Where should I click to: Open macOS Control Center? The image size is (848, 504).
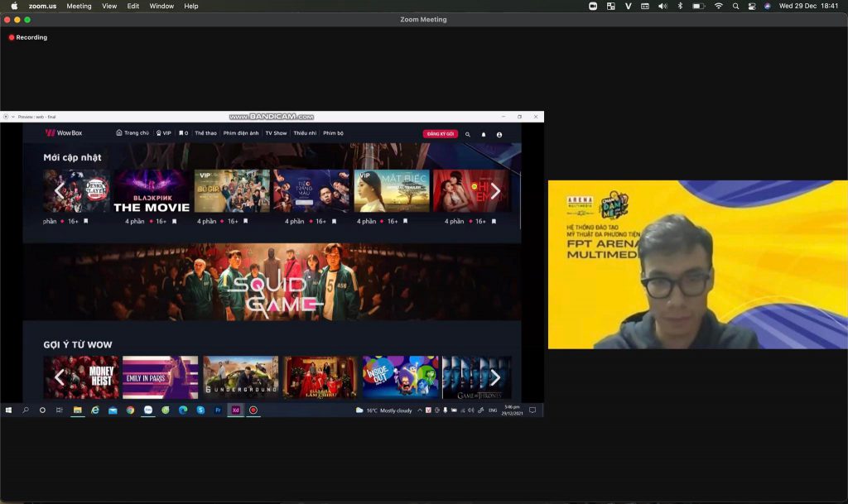click(x=752, y=6)
